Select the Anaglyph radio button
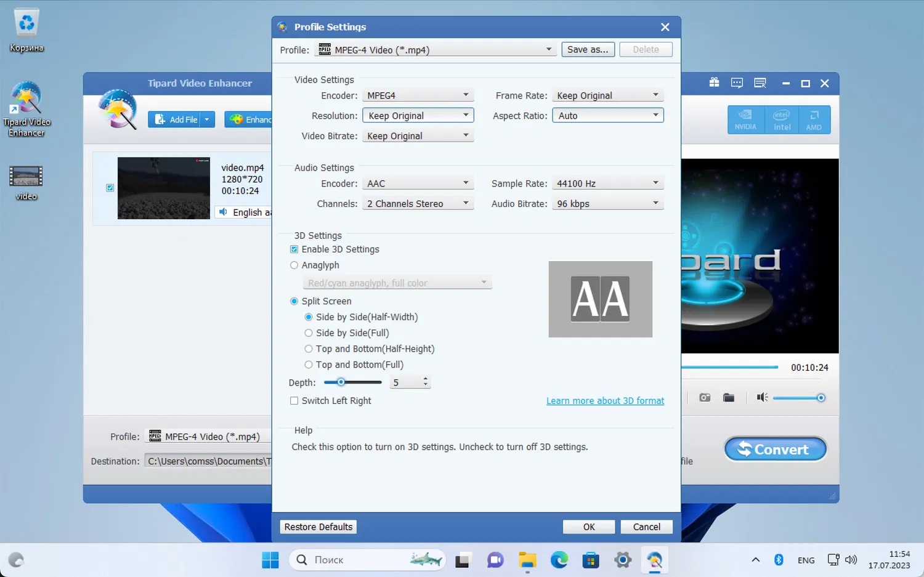The width and height of the screenshot is (924, 577). [x=294, y=265]
